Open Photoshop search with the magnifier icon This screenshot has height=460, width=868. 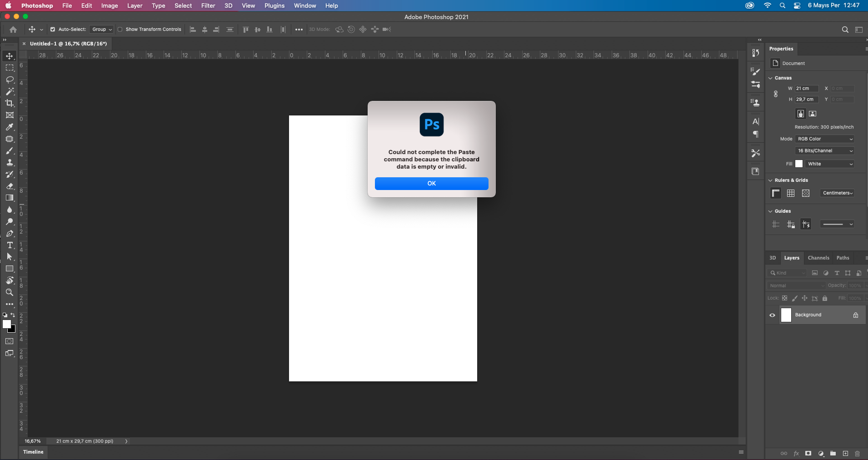point(844,29)
